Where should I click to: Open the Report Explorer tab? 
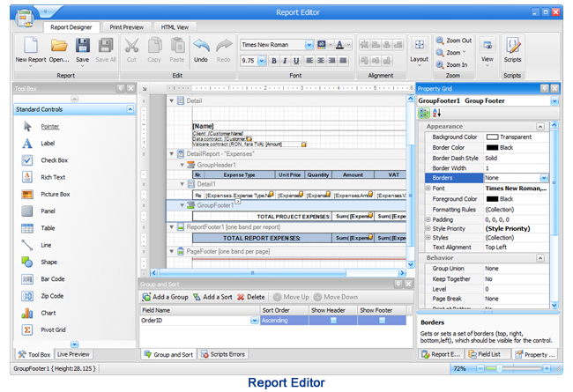coord(441,354)
